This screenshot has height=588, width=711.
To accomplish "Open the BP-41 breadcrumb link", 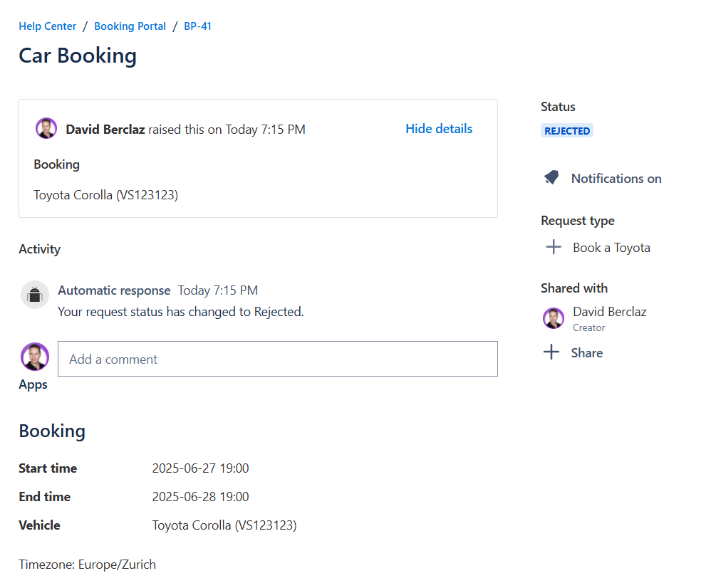I will 197,26.
